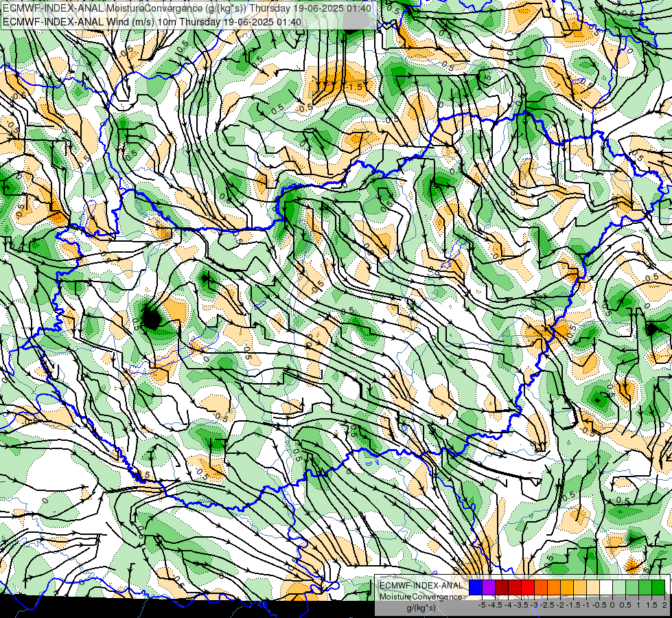Click the -4 tick label on the legend
The image size is (672, 618).
pos(508,605)
